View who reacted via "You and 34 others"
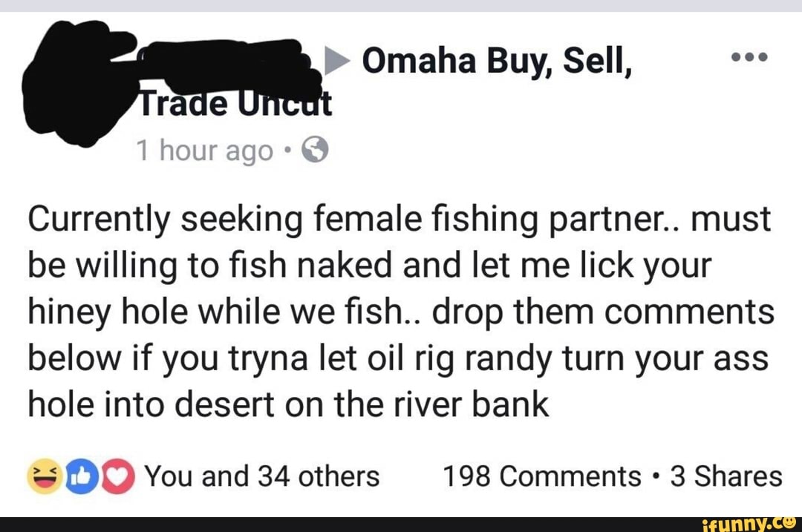Viewport: 802px width, 532px height. coord(262,476)
